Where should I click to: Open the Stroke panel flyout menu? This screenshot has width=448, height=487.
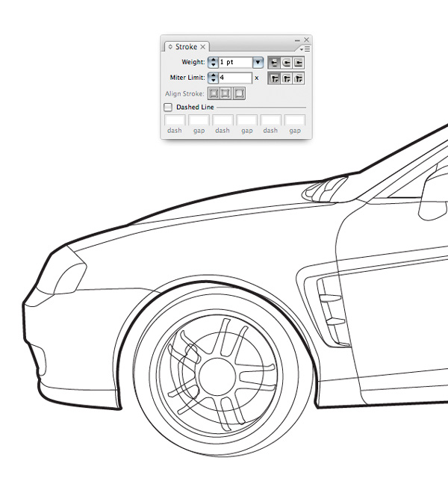[305, 49]
